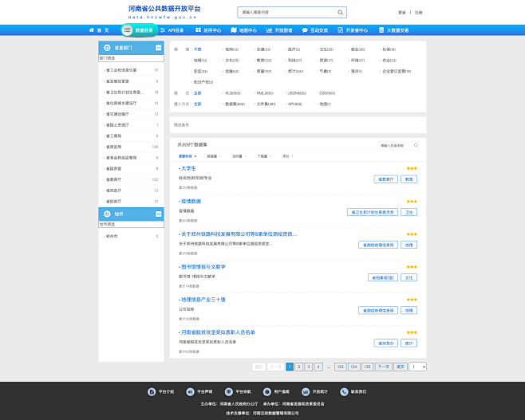Filter domain by 知识产权
The image size is (525, 420).
coord(203,82)
